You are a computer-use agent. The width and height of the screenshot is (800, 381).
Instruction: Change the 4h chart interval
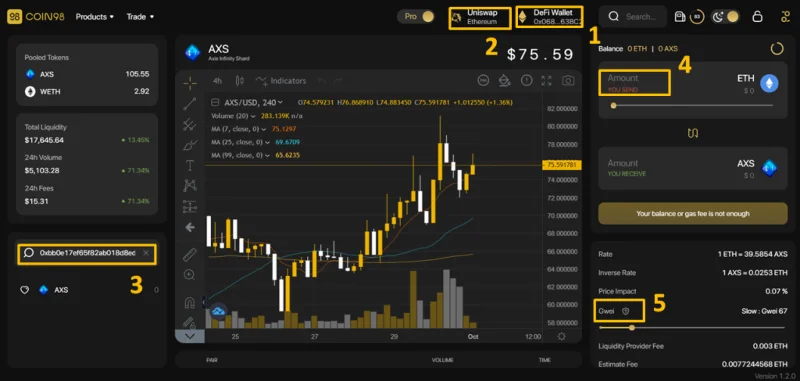[217, 81]
